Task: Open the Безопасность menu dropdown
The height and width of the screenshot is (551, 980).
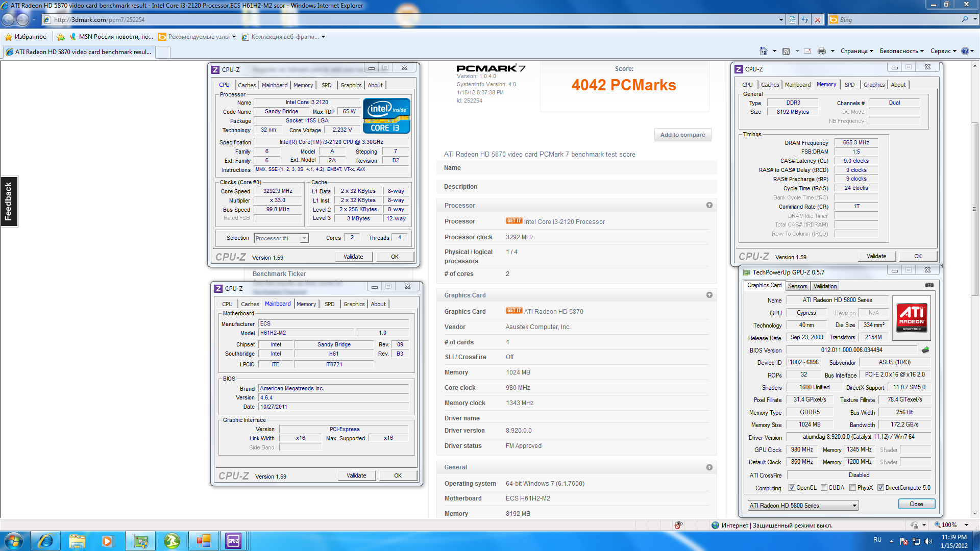Action: point(902,51)
